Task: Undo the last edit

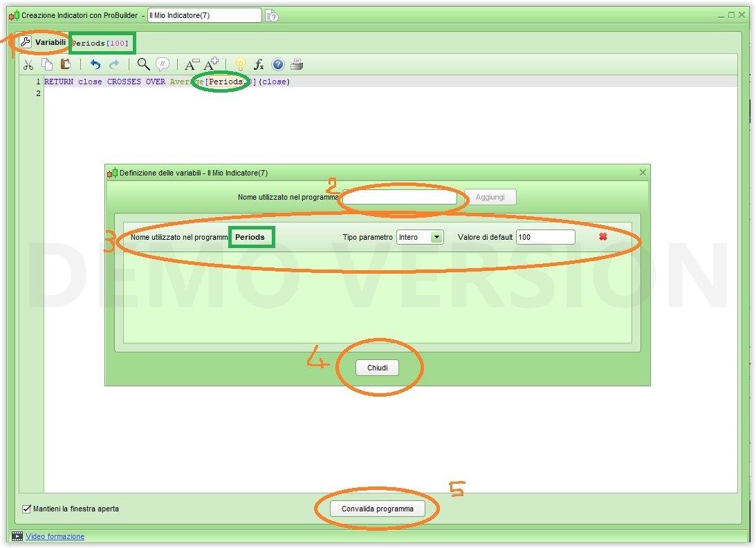Action: coord(95,64)
